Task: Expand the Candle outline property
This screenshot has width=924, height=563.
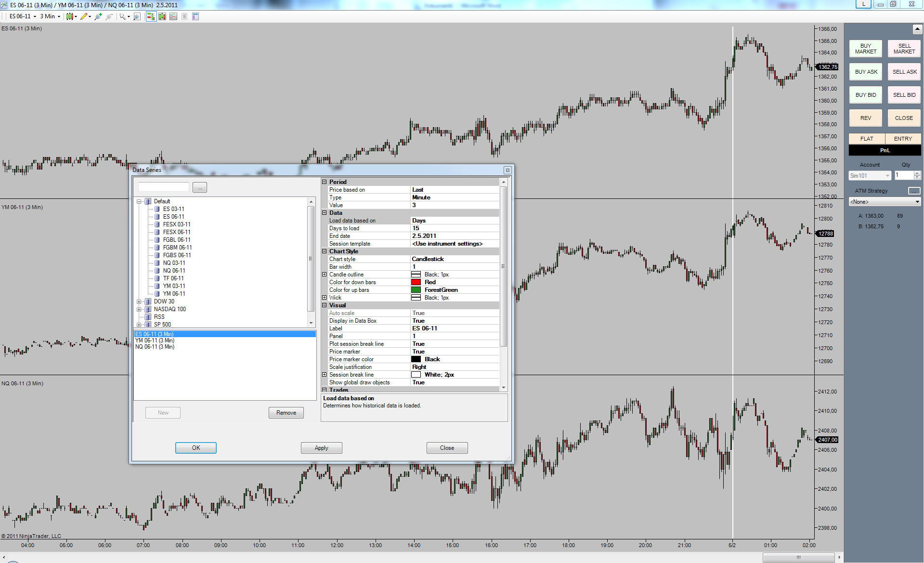Action: coord(325,275)
